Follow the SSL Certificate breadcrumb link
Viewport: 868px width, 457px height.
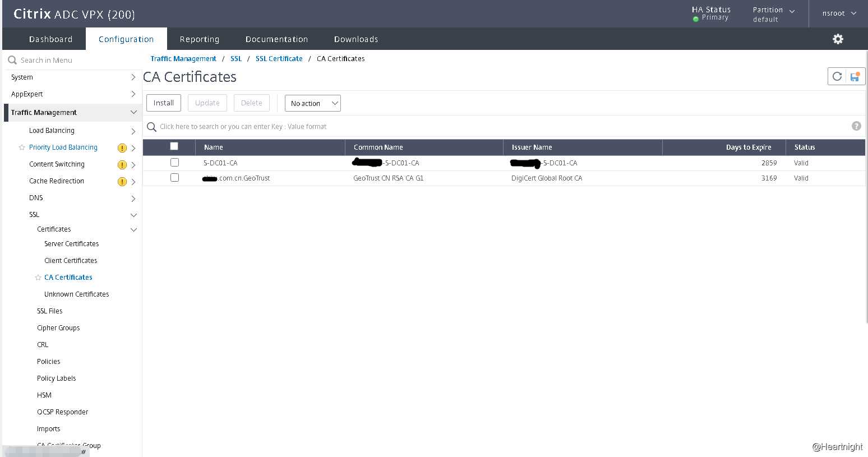pos(279,59)
